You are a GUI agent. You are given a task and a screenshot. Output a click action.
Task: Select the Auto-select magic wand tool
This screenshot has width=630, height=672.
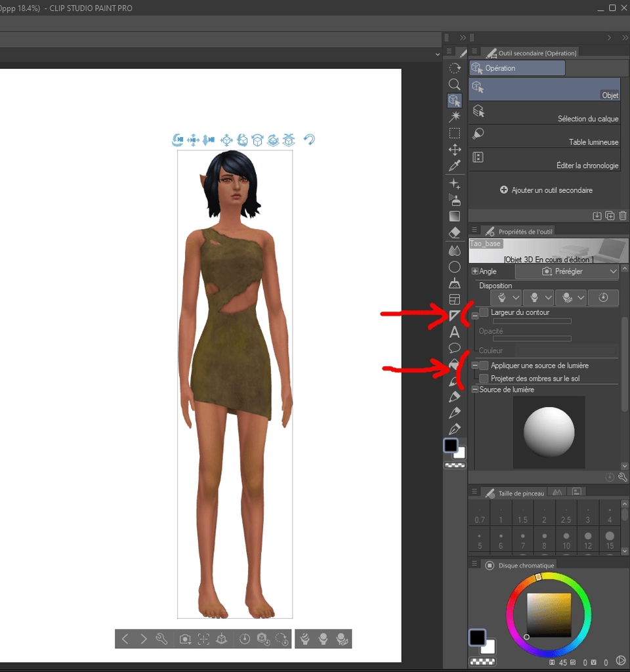(454, 116)
